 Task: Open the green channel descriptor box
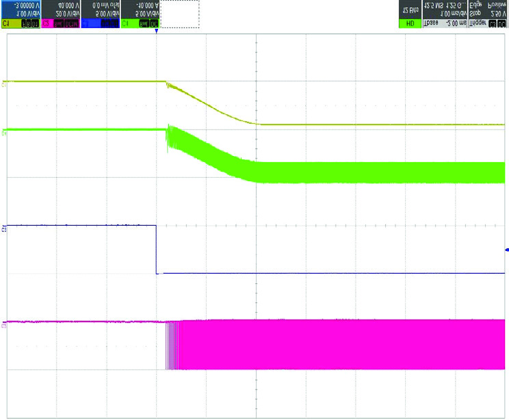point(140,14)
